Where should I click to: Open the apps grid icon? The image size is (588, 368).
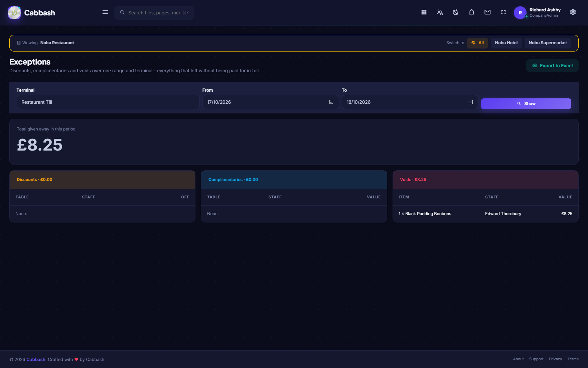424,12
